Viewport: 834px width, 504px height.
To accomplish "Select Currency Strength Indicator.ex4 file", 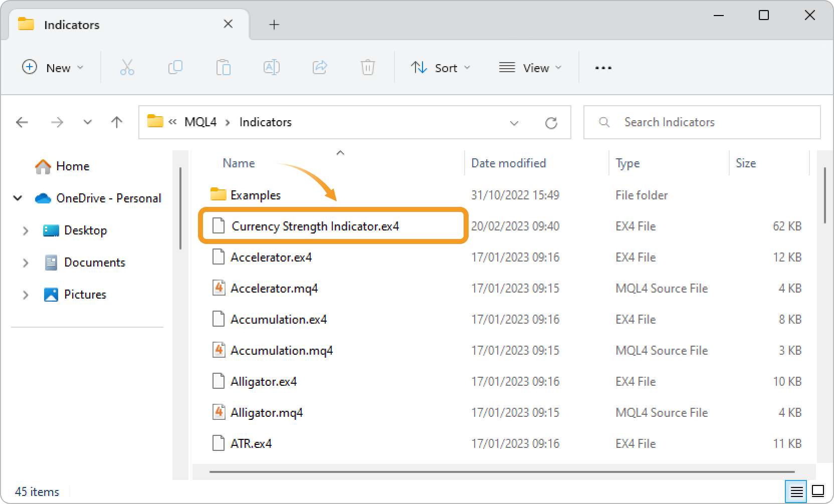I will click(333, 226).
